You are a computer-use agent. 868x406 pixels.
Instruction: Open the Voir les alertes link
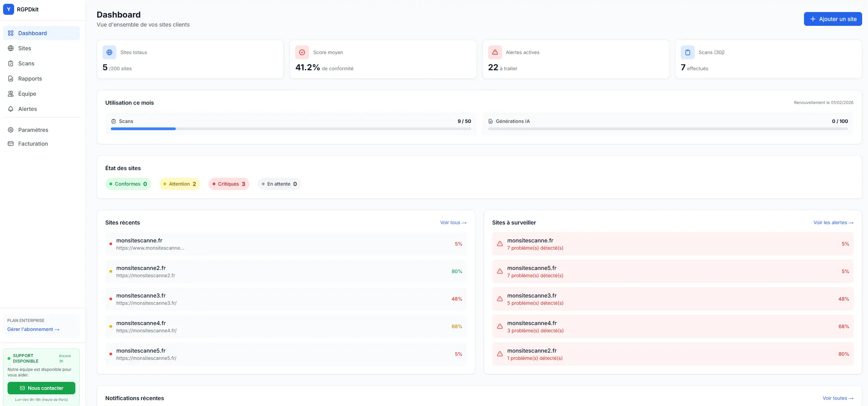point(833,222)
